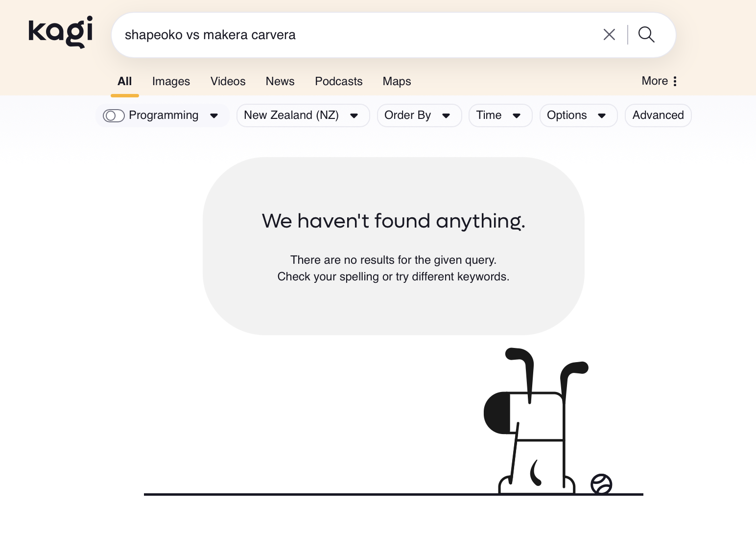Screen dimensions: 756x552
Task: Click the Advanced search button
Action: [x=658, y=115]
